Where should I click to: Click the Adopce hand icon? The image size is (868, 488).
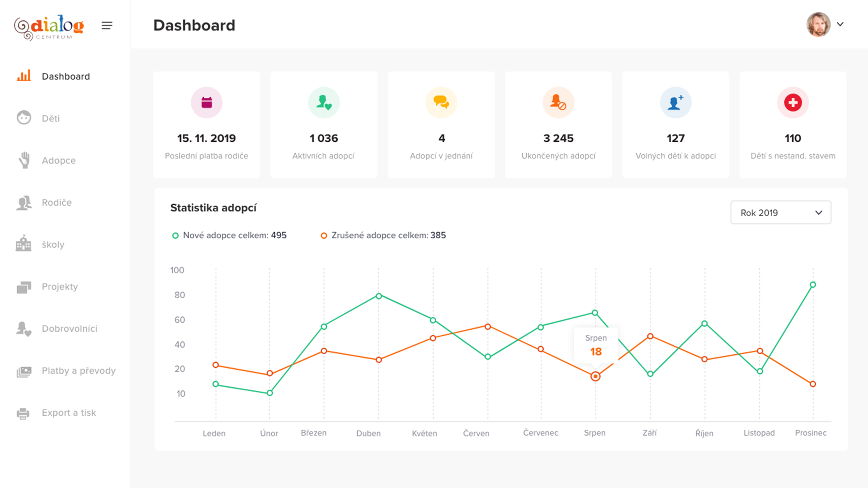coord(24,160)
